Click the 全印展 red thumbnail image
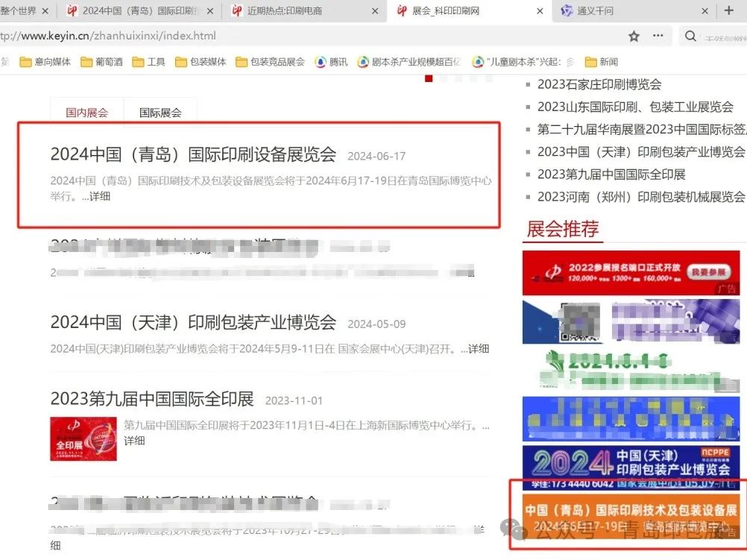 (x=73, y=438)
